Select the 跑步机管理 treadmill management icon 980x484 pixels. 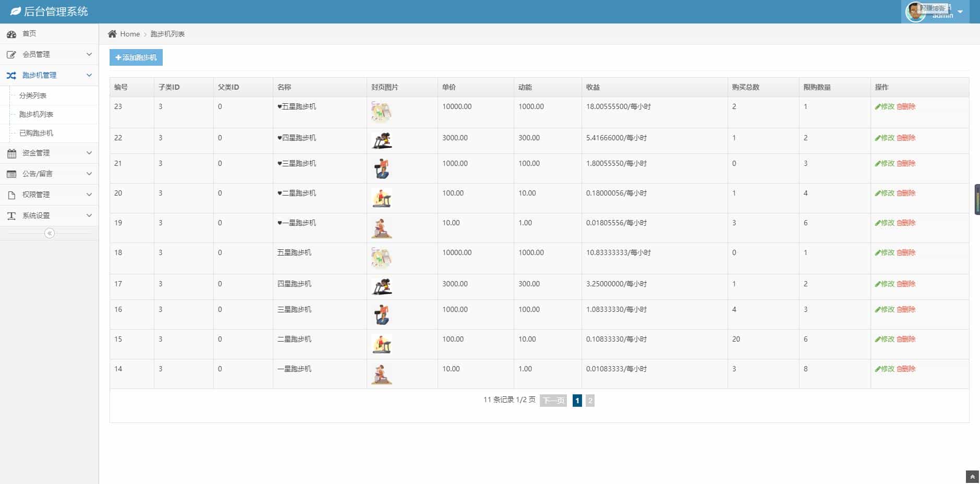coord(12,75)
